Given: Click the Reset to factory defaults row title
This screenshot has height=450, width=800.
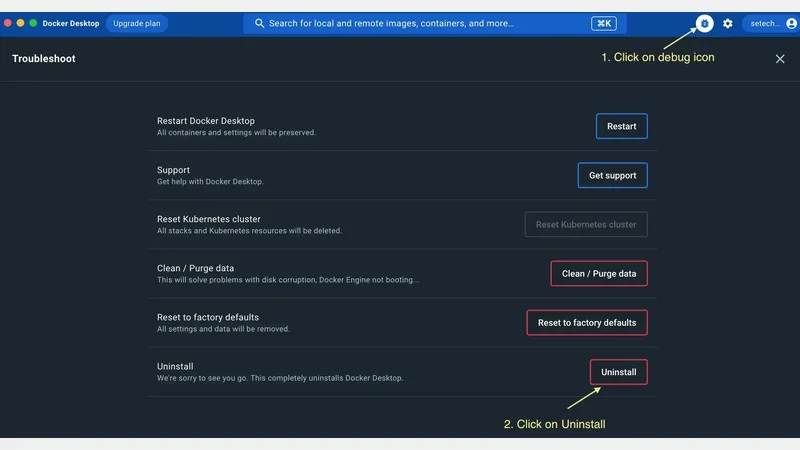Looking at the screenshot, I should [x=208, y=317].
